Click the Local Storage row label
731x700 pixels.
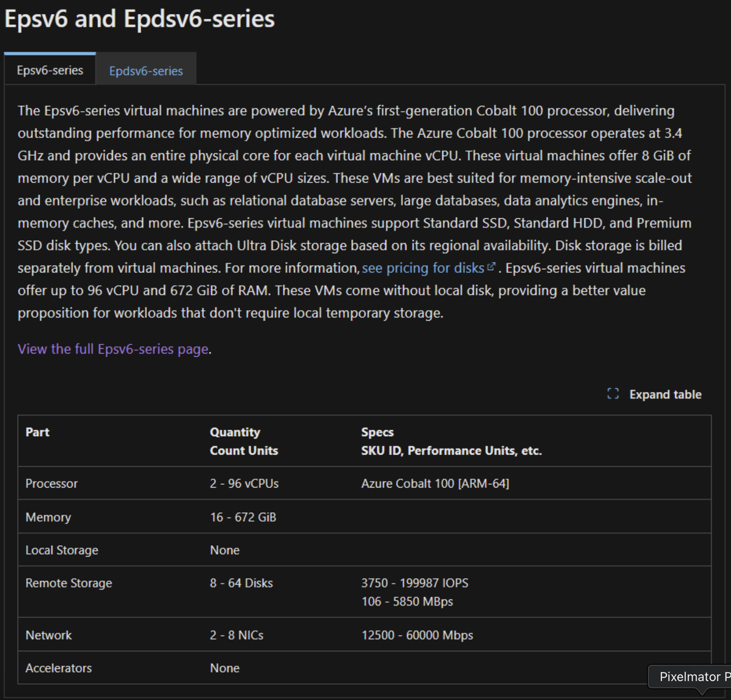click(x=62, y=550)
